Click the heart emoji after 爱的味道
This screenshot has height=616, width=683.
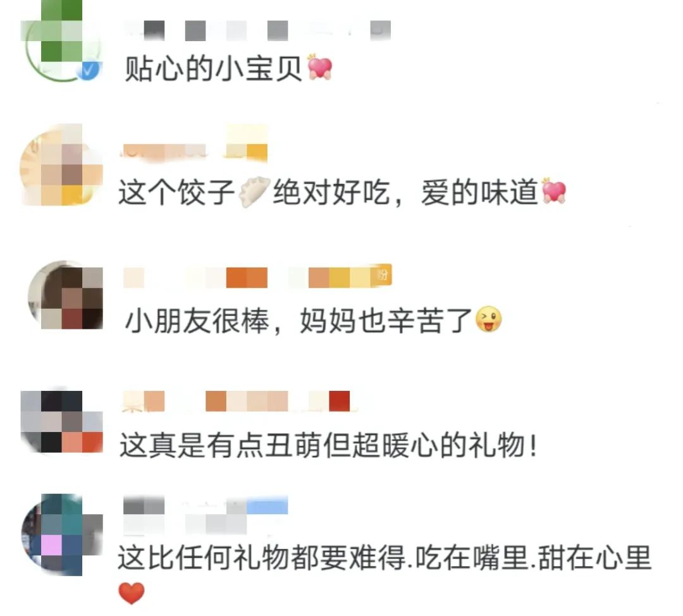pos(553,191)
